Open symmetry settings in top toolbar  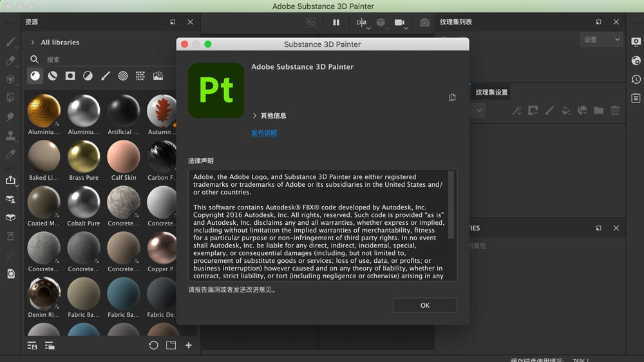click(x=362, y=23)
